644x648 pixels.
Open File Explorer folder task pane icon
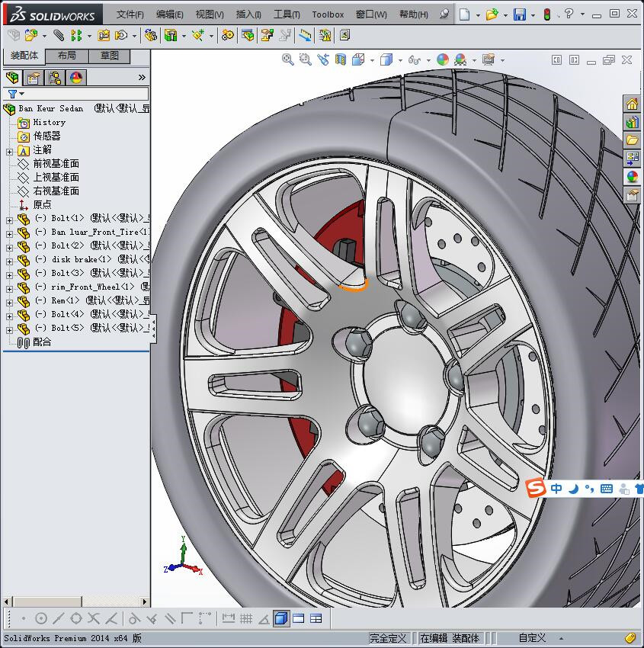pyautogui.click(x=632, y=140)
